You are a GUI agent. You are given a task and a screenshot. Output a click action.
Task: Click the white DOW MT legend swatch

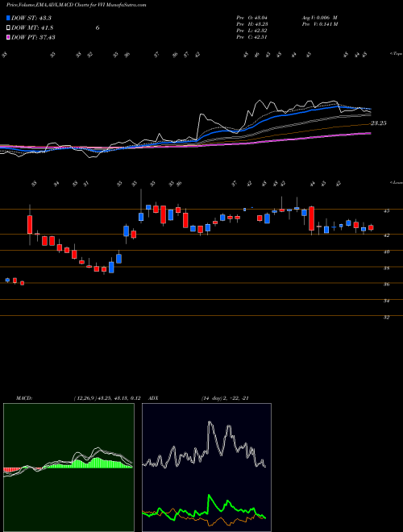[x=8, y=28]
